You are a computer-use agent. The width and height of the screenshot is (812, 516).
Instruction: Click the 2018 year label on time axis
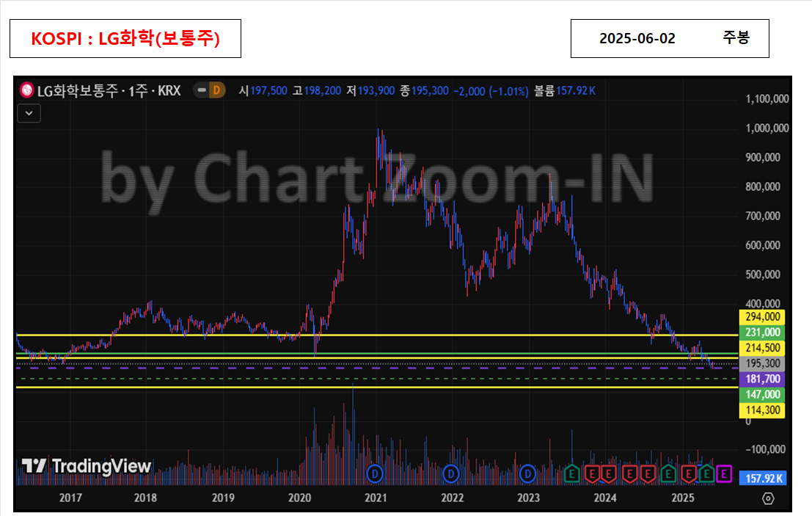tap(145, 498)
